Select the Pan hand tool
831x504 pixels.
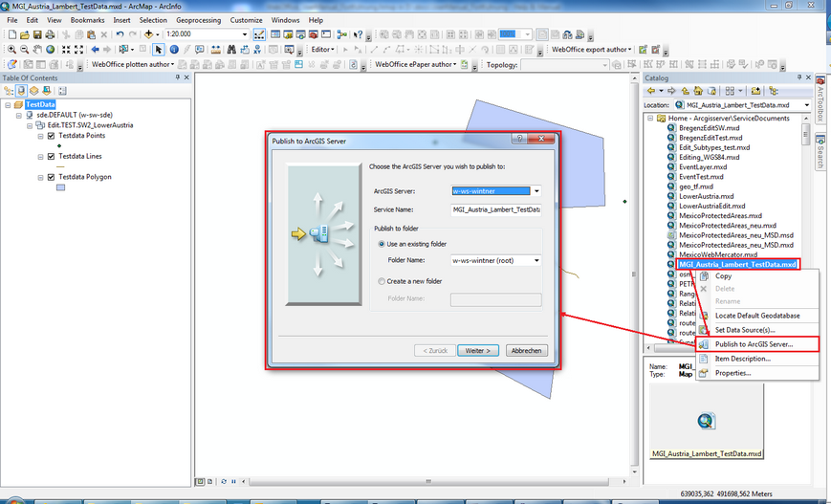(x=37, y=50)
